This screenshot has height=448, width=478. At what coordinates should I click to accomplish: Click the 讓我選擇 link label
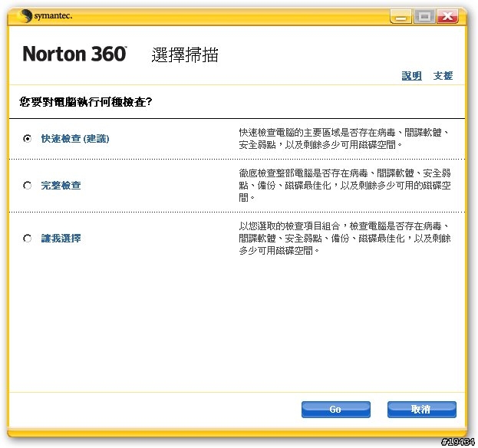click(x=61, y=238)
